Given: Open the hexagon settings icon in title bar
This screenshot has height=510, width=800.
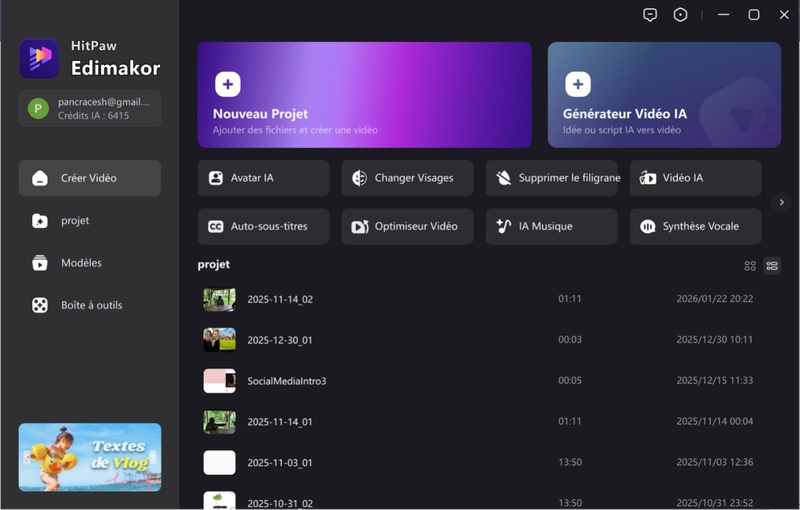Looking at the screenshot, I should [x=680, y=15].
